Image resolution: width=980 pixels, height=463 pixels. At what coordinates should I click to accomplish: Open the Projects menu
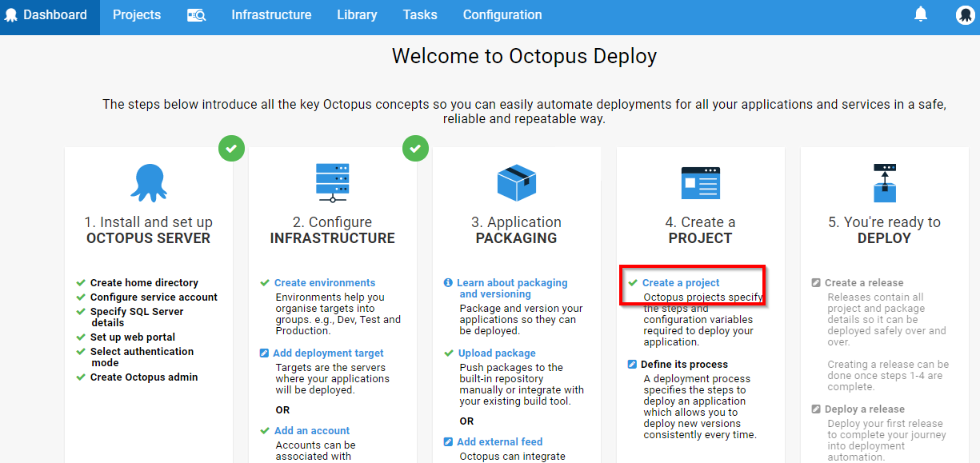tap(137, 15)
